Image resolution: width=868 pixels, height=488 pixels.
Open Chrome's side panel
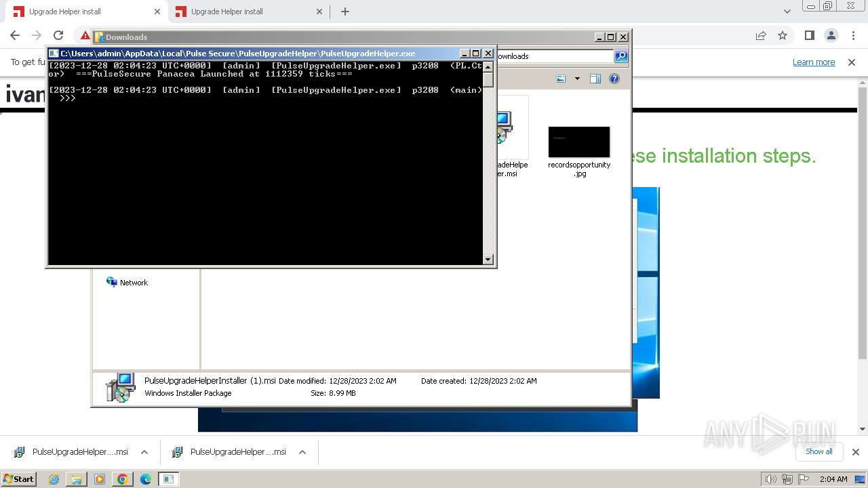[x=809, y=35]
